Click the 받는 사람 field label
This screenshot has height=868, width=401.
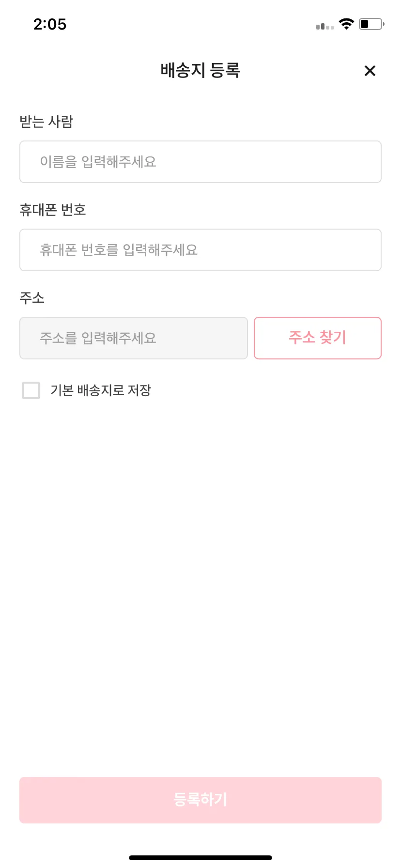point(46,122)
